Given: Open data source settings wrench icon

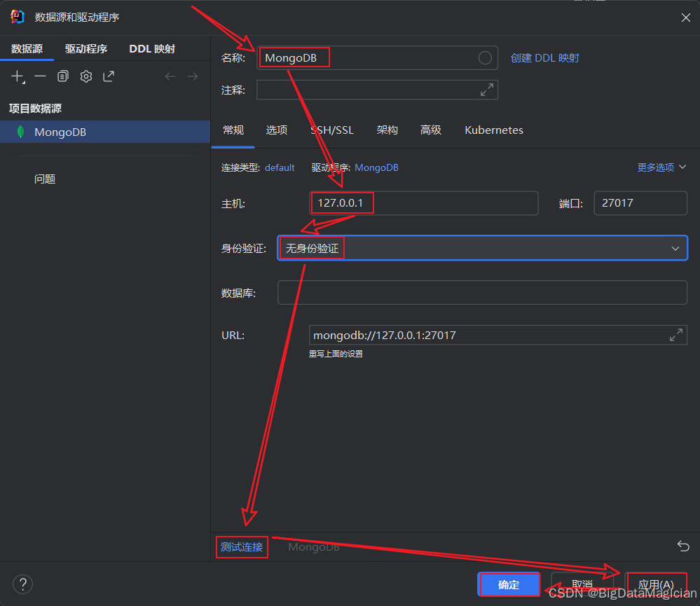Looking at the screenshot, I should point(86,76).
